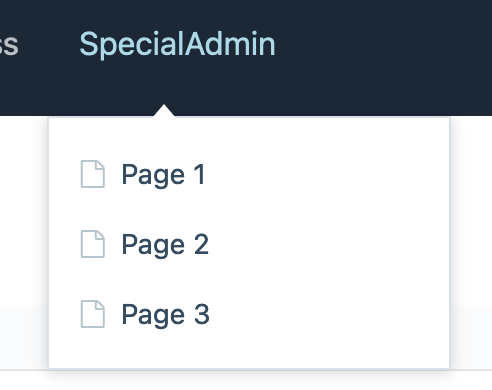Open the SpecialAdmin navigation menu

point(177,44)
